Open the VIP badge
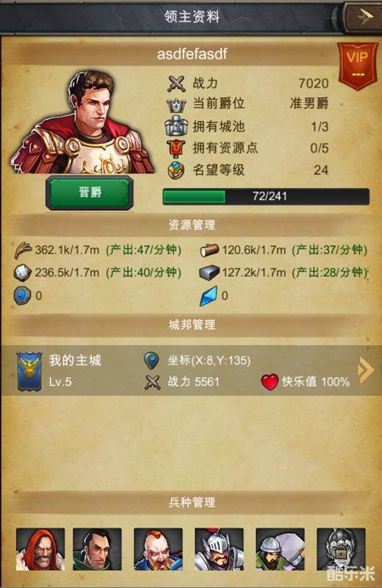The image size is (382, 588). point(358,65)
